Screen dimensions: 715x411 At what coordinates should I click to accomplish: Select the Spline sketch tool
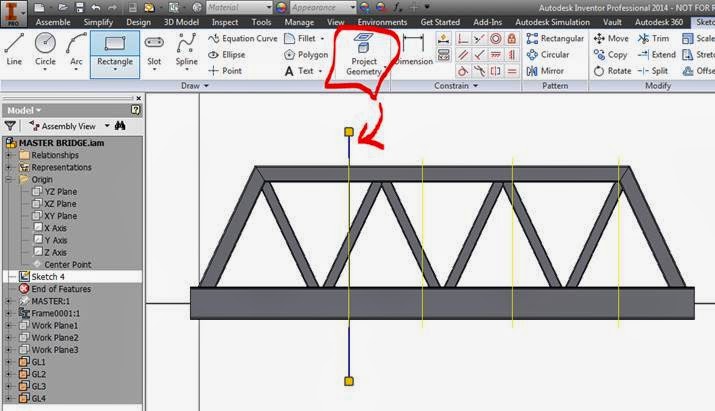pos(187,51)
